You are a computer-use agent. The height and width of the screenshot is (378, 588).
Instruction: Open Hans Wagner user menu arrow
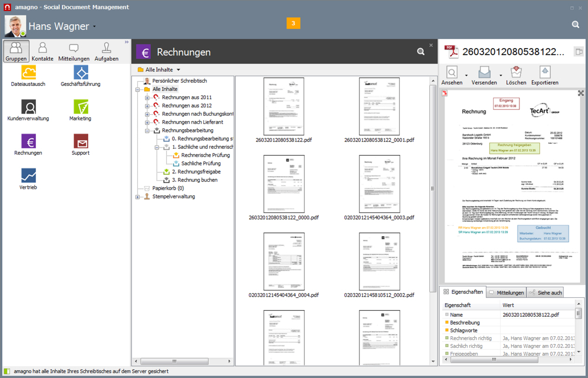[94, 26]
